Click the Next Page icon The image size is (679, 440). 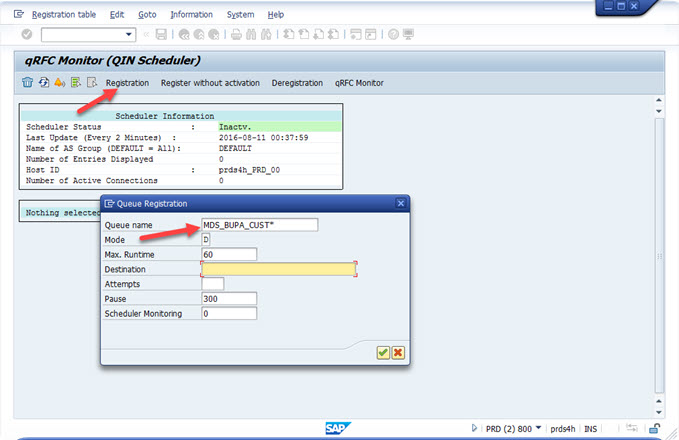coord(318,34)
